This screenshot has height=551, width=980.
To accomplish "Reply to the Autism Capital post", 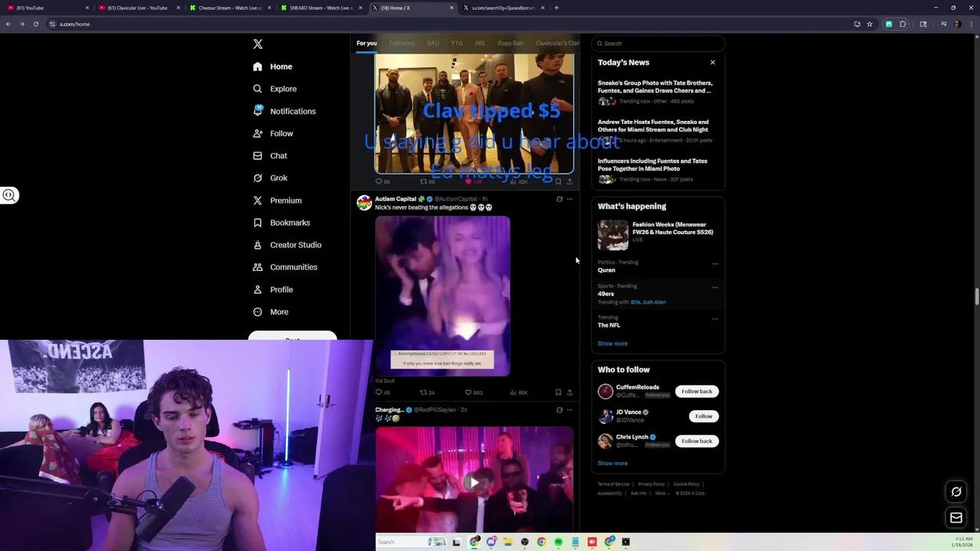I will pyautogui.click(x=382, y=392).
